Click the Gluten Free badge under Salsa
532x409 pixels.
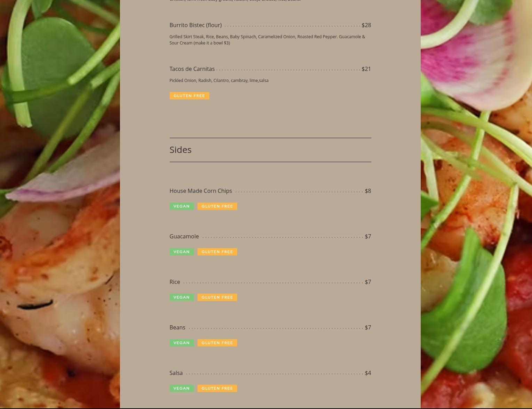pyautogui.click(x=217, y=388)
